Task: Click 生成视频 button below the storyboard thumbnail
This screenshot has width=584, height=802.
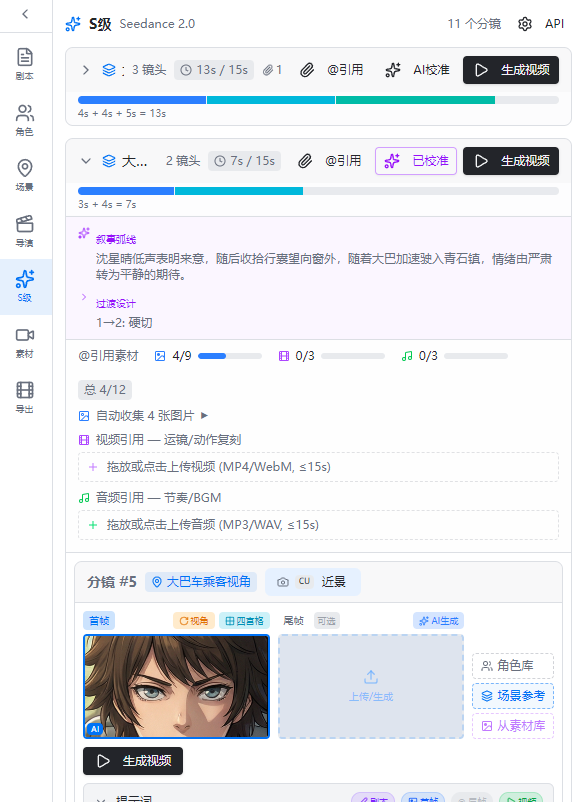Action: pos(133,761)
